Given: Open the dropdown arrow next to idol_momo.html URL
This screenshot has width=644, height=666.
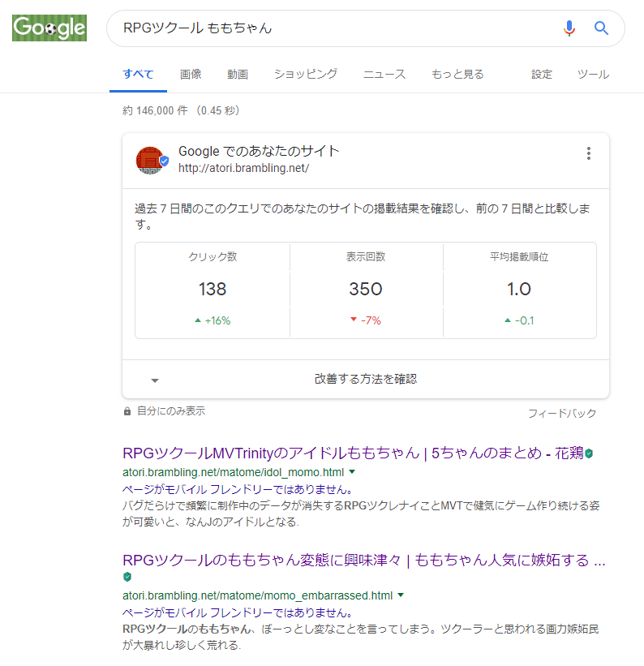Looking at the screenshot, I should coord(352,472).
